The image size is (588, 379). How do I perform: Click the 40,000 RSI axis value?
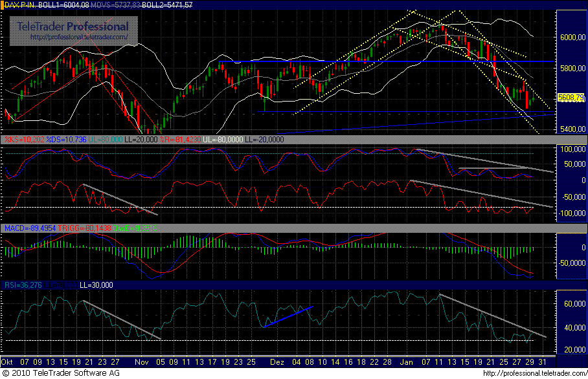click(574, 328)
